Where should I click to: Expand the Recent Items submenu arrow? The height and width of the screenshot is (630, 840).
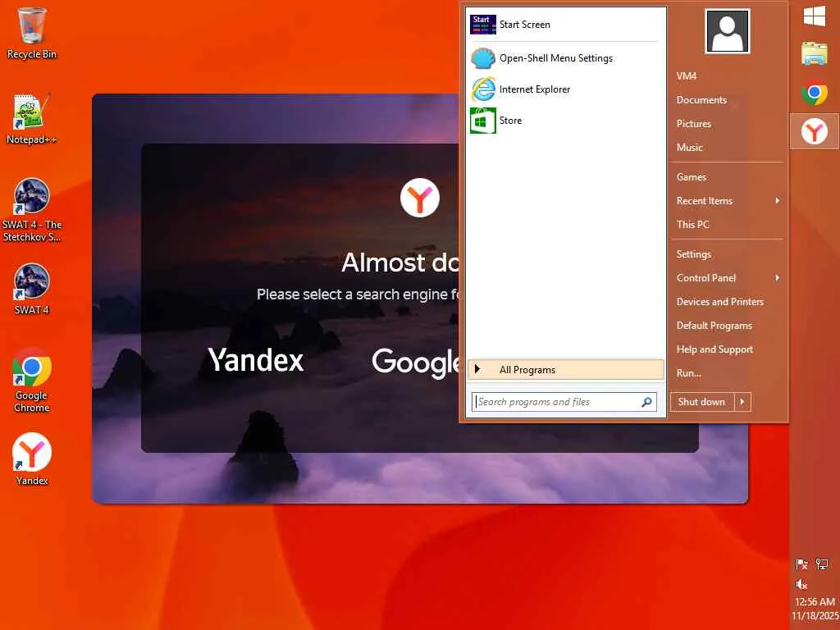(x=777, y=200)
